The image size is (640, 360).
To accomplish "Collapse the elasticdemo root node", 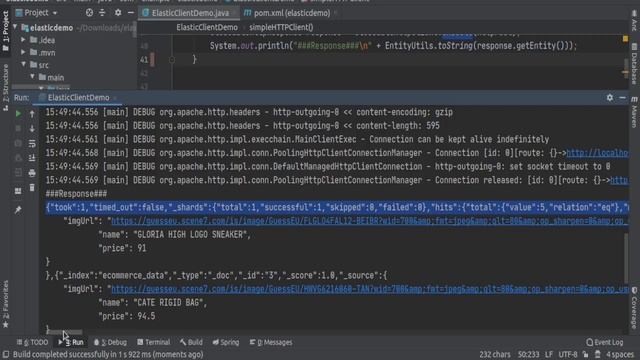I will coord(16,27).
